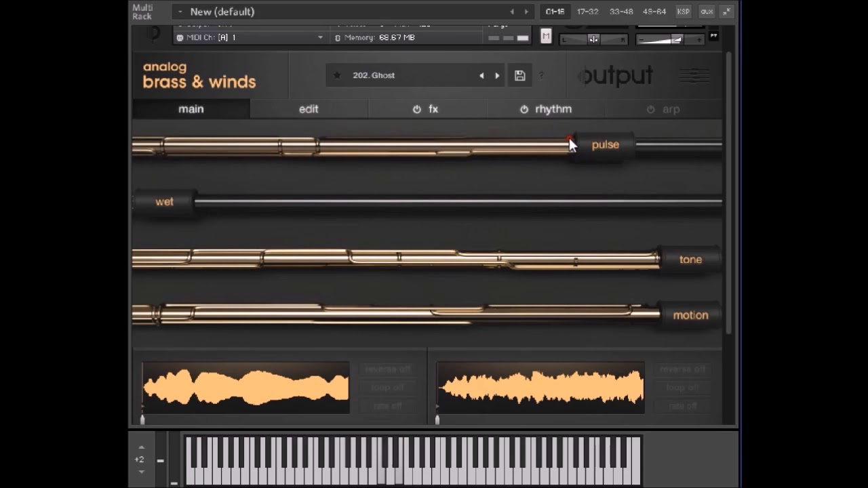Viewport: 868px width, 488px height.
Task: Minimize rack view with corner arrows icon
Action: 726,12
